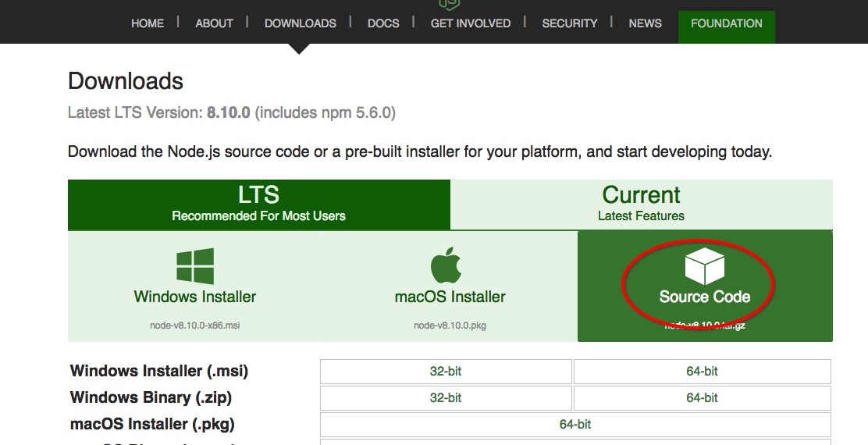Select the LTS tab
Screen dimensions: 868x445
click(259, 205)
